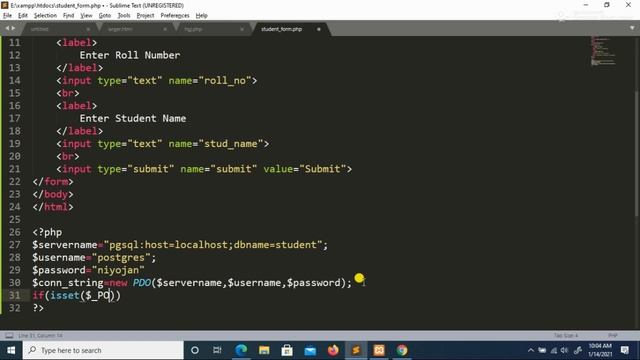Toggle side bar icon in status bar
The width and height of the screenshot is (640, 360).
(9, 336)
